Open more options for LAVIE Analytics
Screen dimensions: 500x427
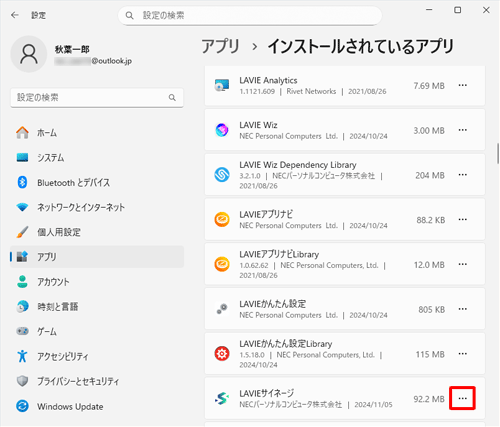coord(462,85)
